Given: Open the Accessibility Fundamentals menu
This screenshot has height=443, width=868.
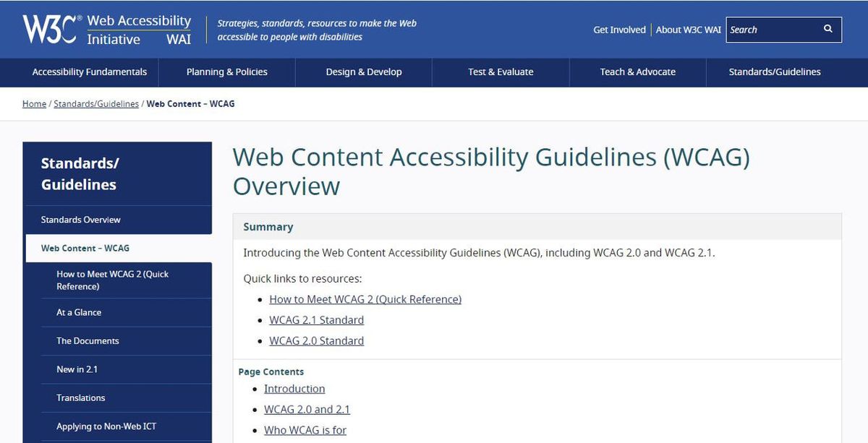Looking at the screenshot, I should point(89,72).
